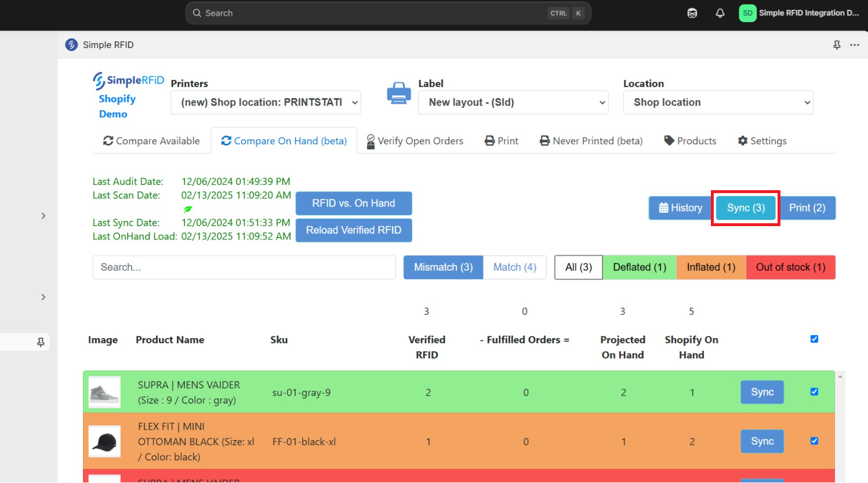The height and width of the screenshot is (483, 868).
Task: Open Verify Open Orders tab
Action: coord(415,141)
